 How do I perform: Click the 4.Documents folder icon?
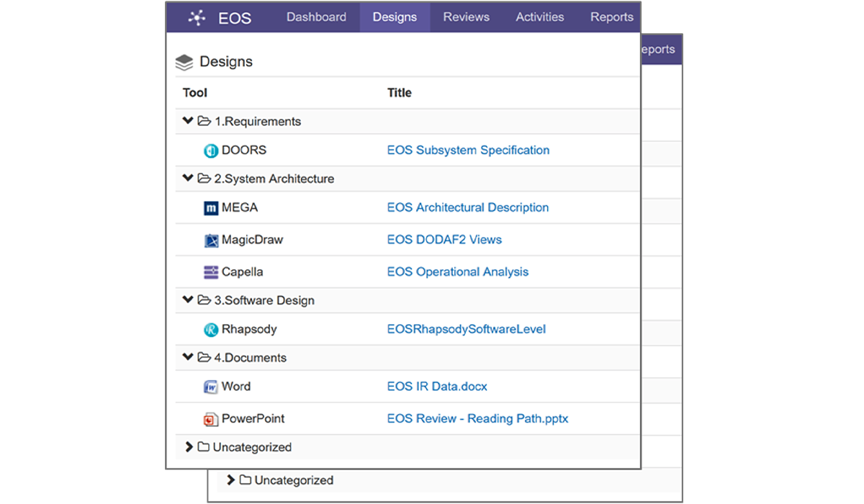[204, 358]
